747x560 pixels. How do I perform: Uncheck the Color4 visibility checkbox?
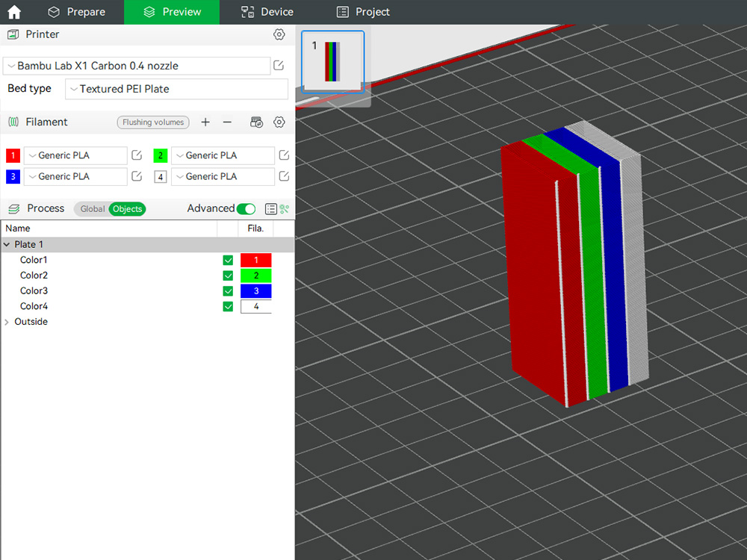pos(228,306)
